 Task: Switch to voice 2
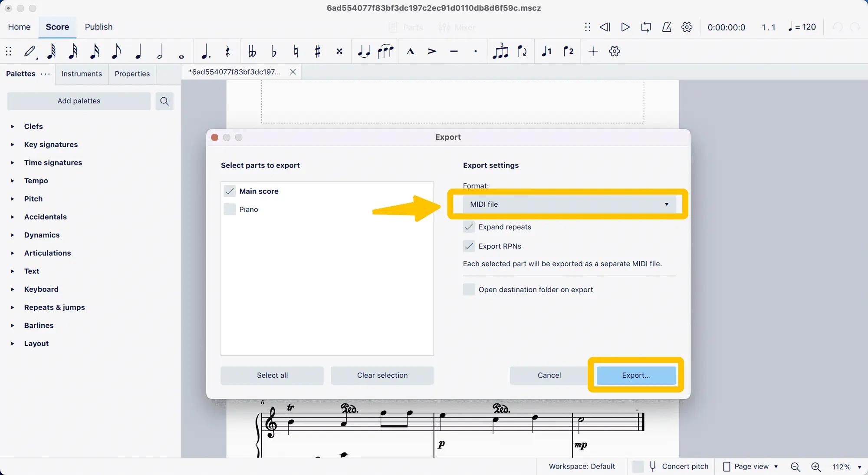[569, 51]
